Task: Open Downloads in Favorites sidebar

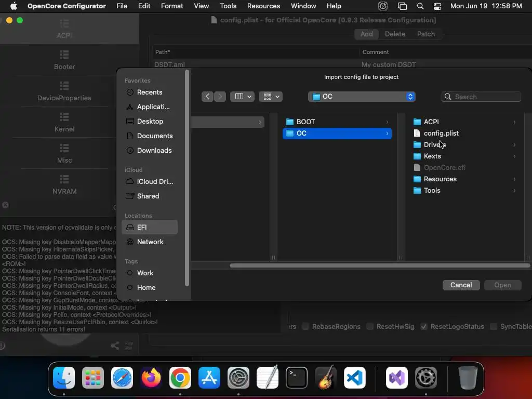Action: tap(149, 151)
